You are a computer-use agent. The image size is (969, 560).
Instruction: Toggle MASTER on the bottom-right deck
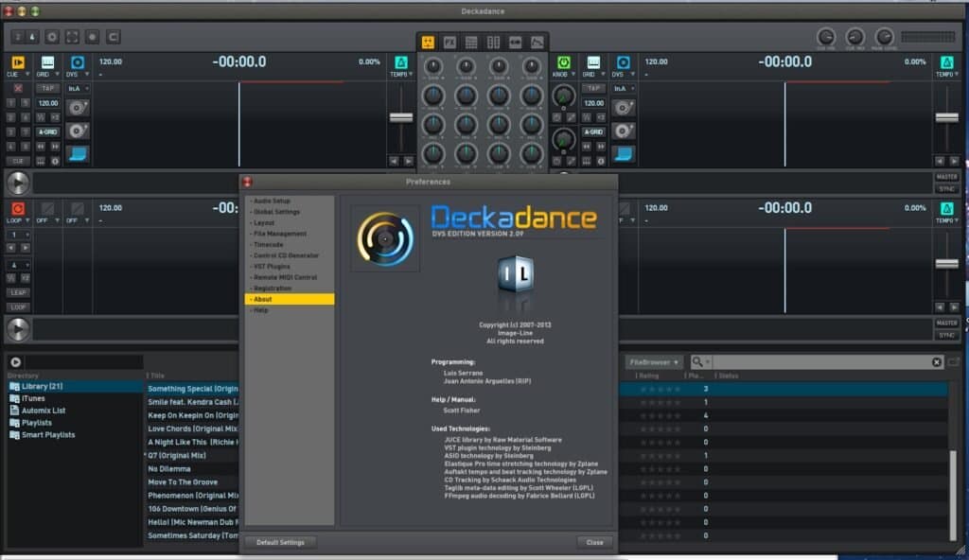[x=946, y=324]
